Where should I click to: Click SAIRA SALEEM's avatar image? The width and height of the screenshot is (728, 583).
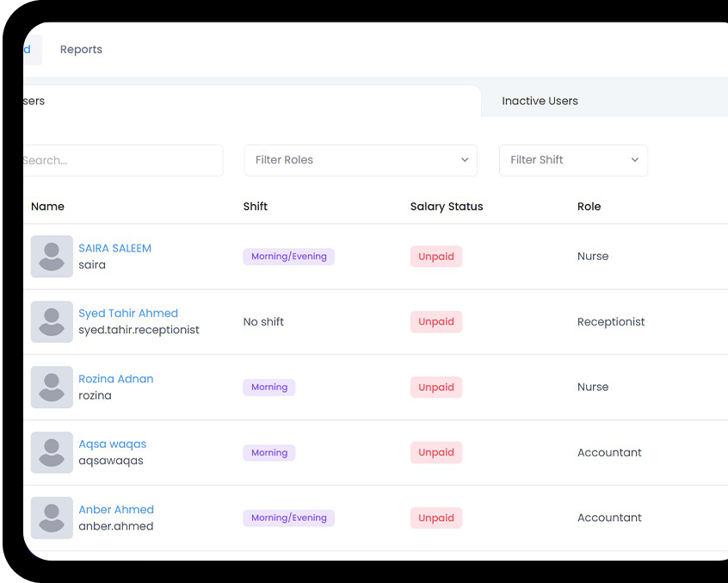pos(52,257)
